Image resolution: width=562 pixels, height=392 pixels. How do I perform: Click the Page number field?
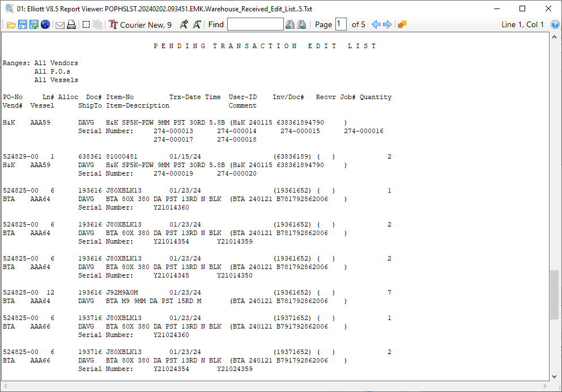tap(341, 24)
